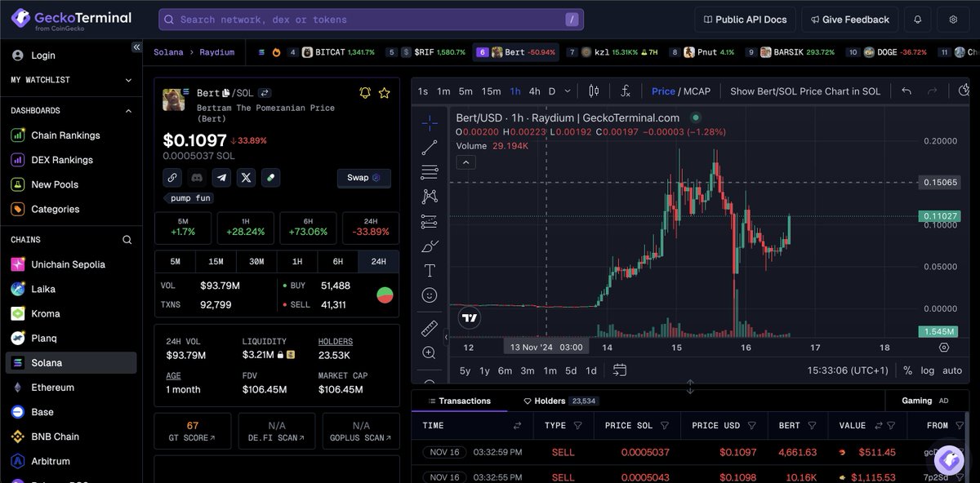Screen dimensions: 980x483
Task: Open the GT Score details
Action: point(193,432)
